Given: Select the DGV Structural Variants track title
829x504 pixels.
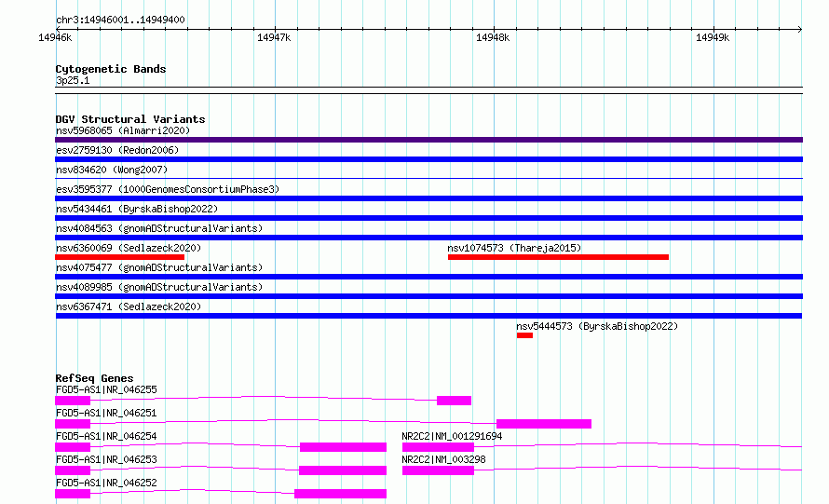Looking at the screenshot, I should pyautogui.click(x=130, y=119).
